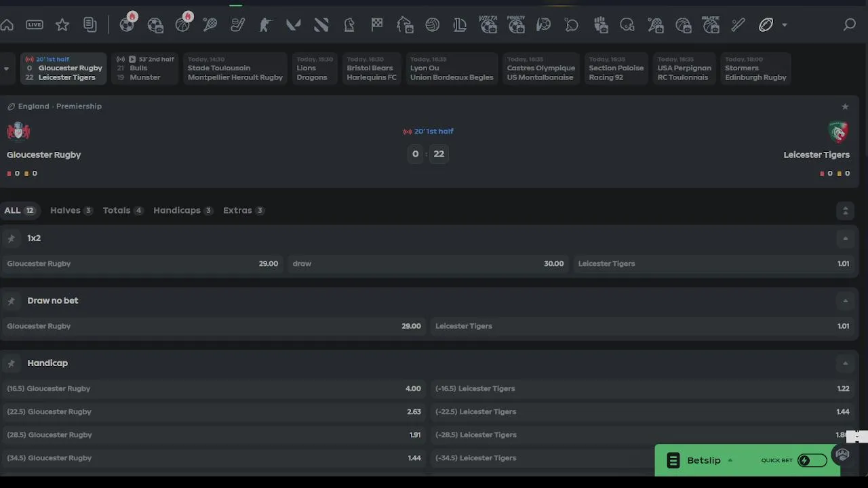This screenshot has width=868, height=488.
Task: Select the Baseball bat icon
Action: [x=738, y=25]
